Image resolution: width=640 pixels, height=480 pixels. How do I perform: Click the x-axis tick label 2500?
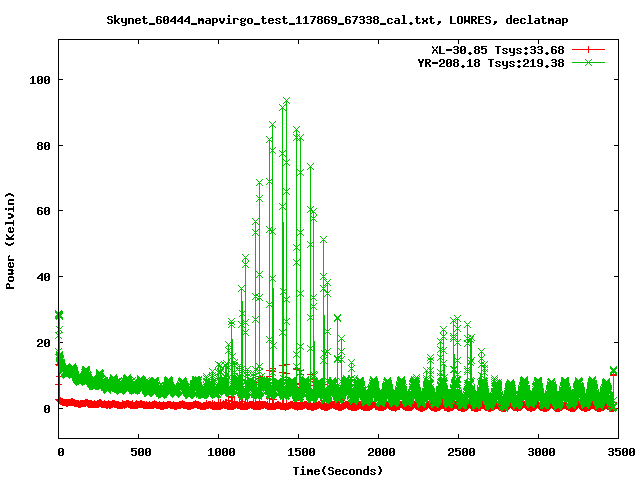(x=461, y=452)
